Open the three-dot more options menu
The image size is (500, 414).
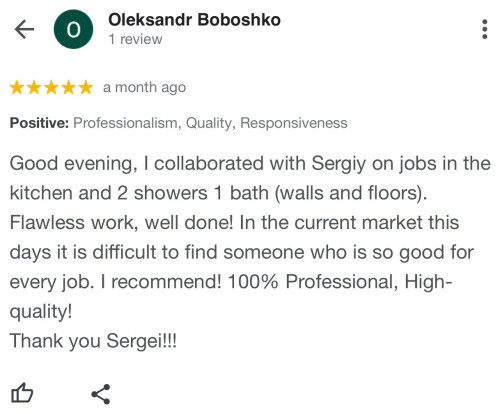coord(485,29)
